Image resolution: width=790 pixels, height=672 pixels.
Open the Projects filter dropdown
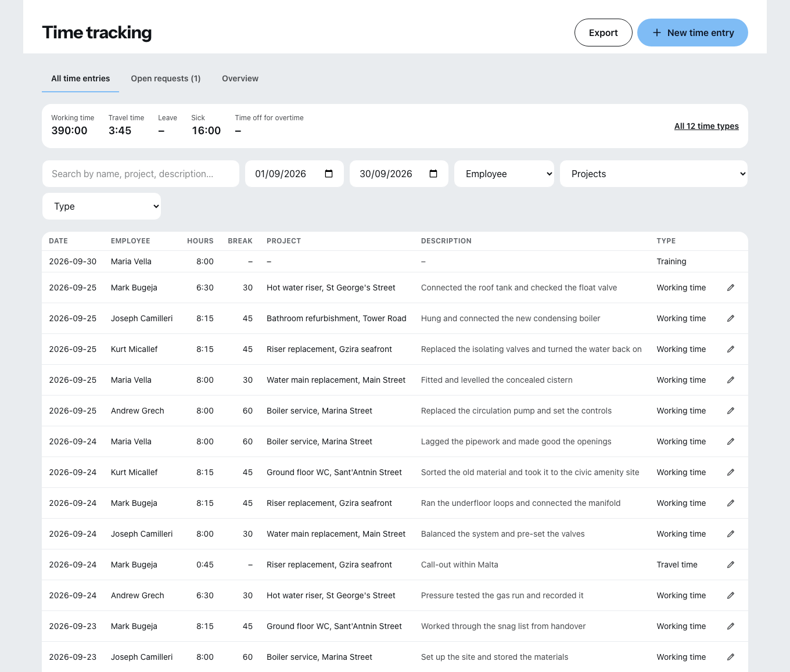pos(653,174)
